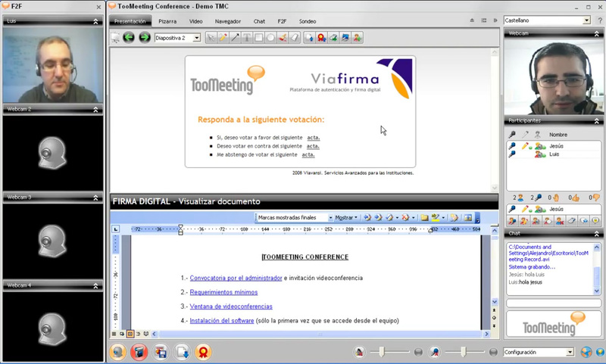606x364 pixels.
Task: Switch to the Sondeo tab
Action: 308,21
